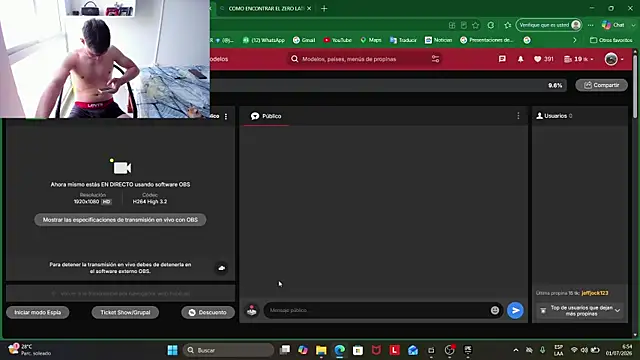The width and height of the screenshot is (640, 360).
Task: Open weather widget 28°C
Action: [29, 350]
